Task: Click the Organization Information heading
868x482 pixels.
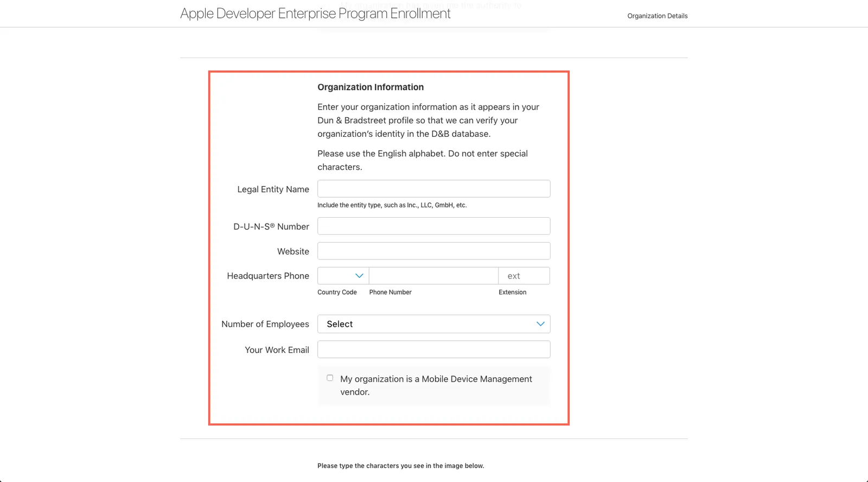Action: pos(371,87)
